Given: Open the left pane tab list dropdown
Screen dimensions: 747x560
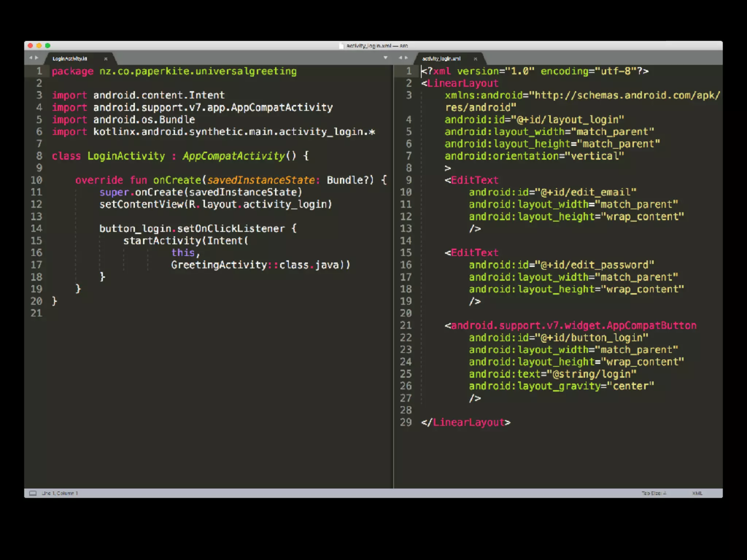Looking at the screenshot, I should tap(386, 58).
